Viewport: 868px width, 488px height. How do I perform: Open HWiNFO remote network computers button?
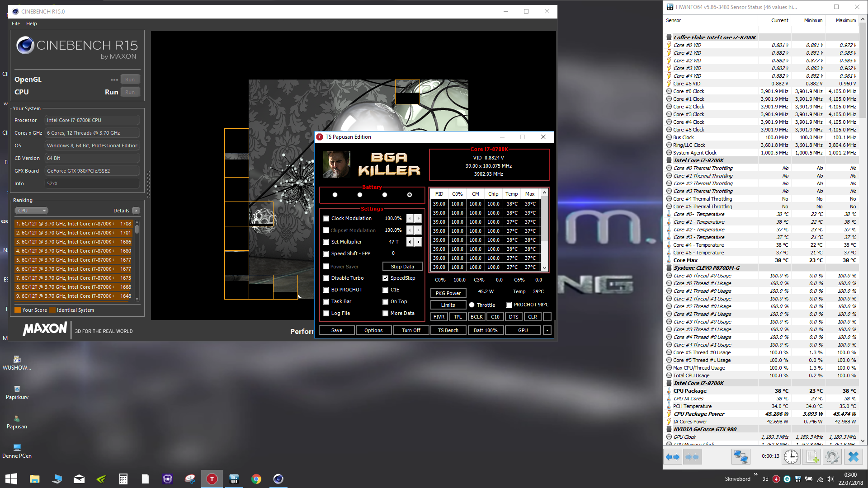[x=741, y=457]
